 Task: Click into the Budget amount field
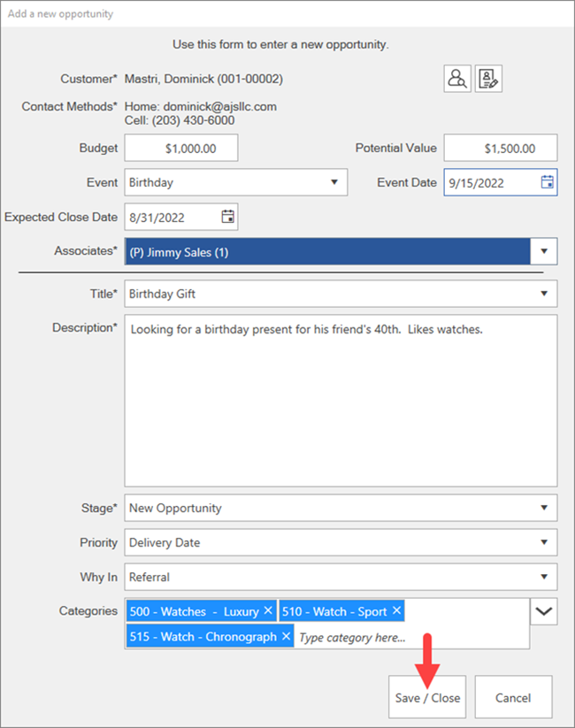pyautogui.click(x=181, y=149)
